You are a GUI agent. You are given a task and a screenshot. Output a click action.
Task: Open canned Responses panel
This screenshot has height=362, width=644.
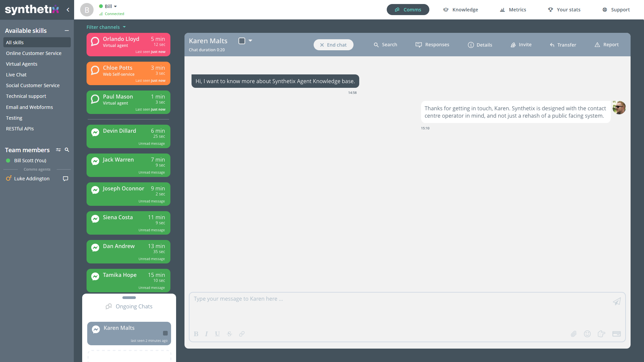pyautogui.click(x=432, y=45)
